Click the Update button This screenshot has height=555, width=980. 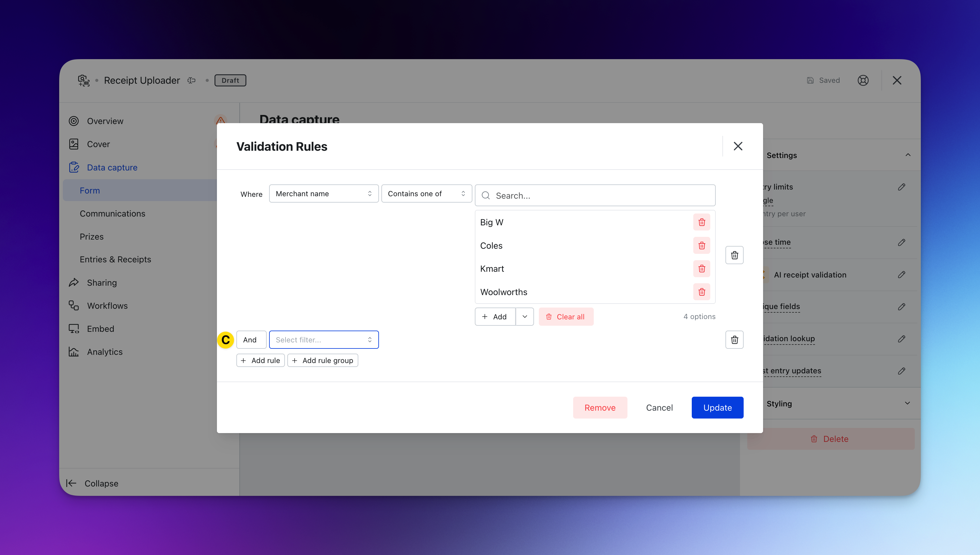(x=717, y=408)
